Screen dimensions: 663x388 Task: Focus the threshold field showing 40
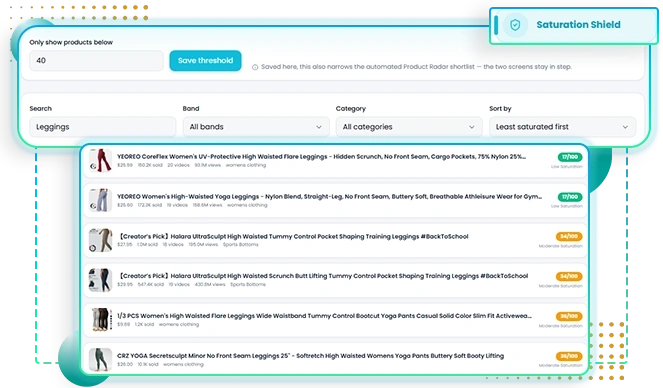pos(96,60)
